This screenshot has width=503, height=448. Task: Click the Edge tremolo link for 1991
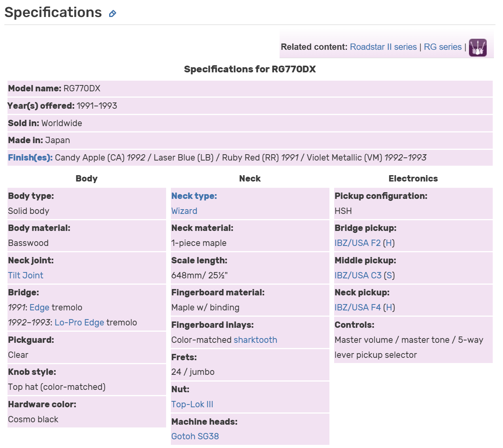pos(40,308)
